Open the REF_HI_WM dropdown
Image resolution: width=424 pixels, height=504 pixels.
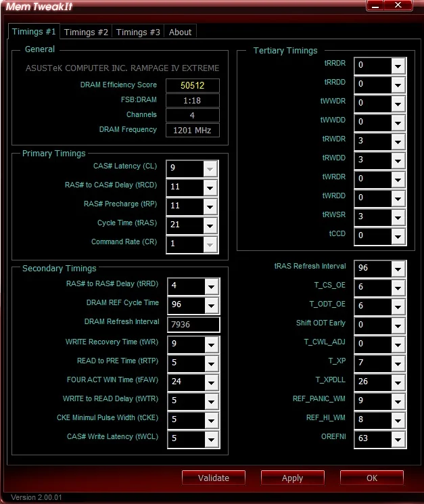tap(398, 420)
